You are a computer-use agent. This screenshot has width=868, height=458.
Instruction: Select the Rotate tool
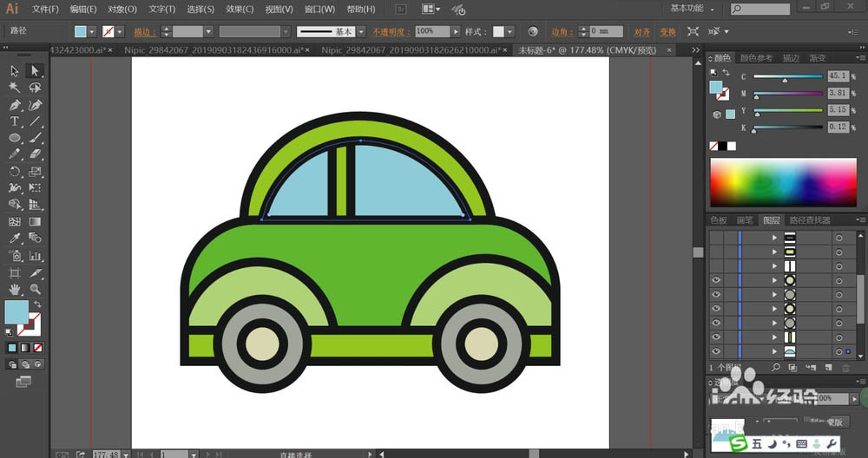pyautogui.click(x=15, y=172)
